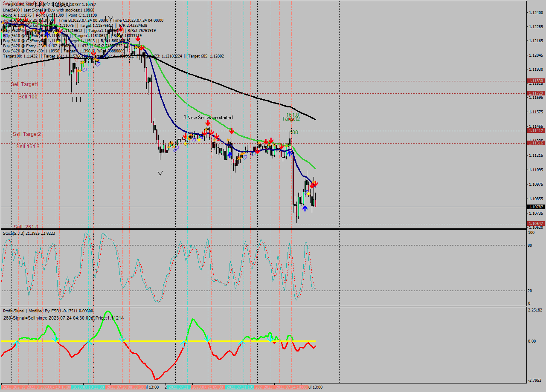Screen dimensions: 546x392
Task: Select the blue up arrow under the 1.1120 candles
Action: point(290,153)
